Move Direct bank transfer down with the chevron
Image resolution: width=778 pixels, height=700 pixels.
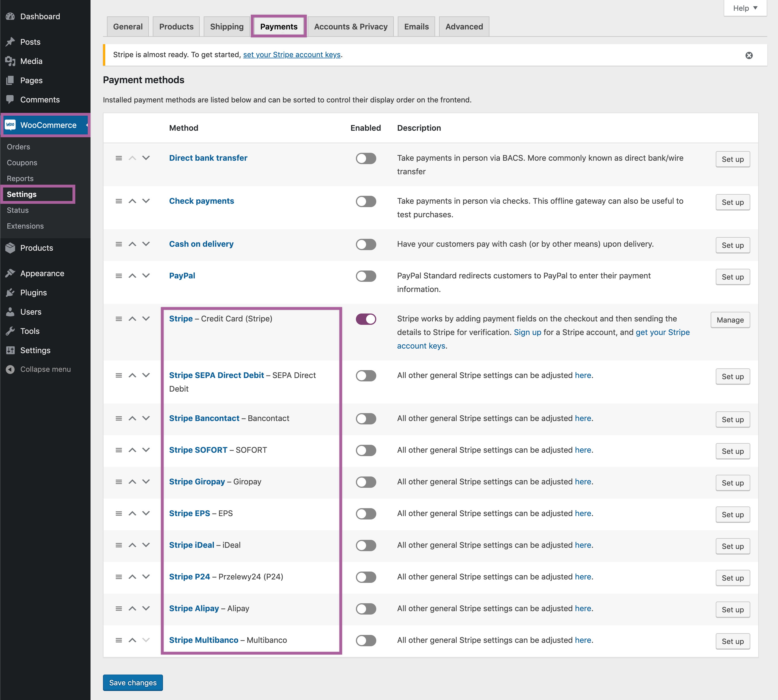click(x=146, y=158)
